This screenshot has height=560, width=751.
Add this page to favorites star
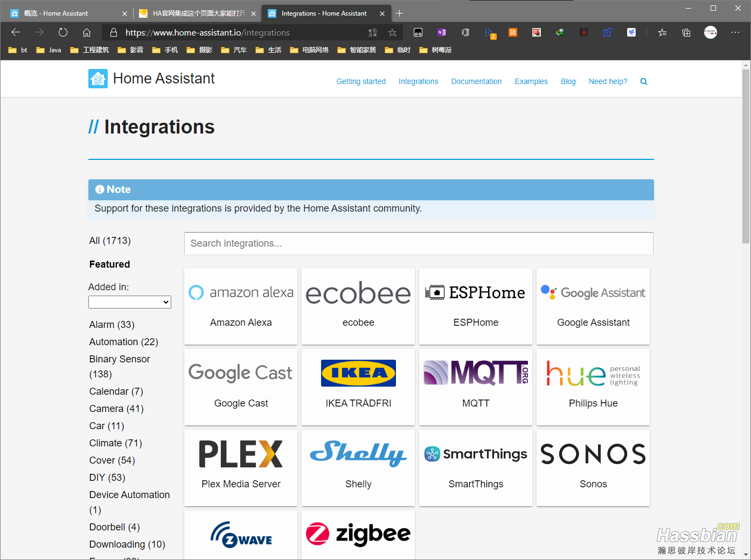[393, 32]
